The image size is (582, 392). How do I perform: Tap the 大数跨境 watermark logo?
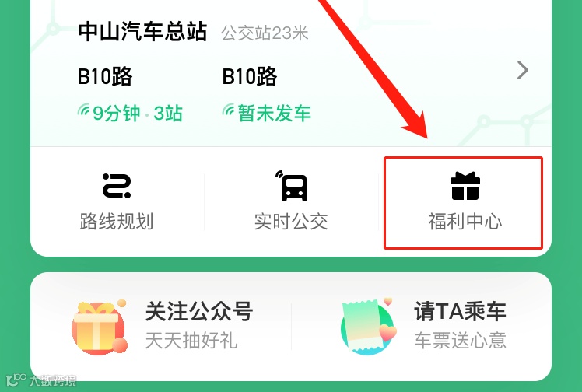pos(41,380)
